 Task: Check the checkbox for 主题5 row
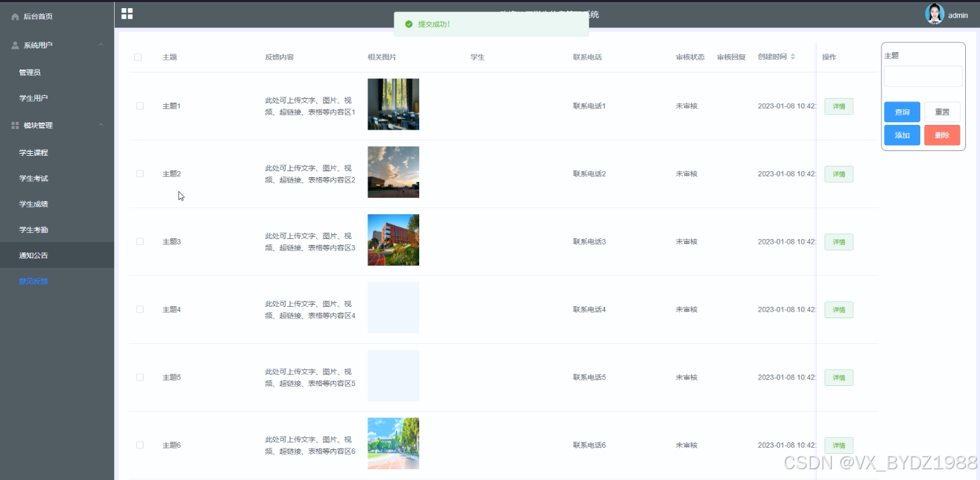[140, 377]
